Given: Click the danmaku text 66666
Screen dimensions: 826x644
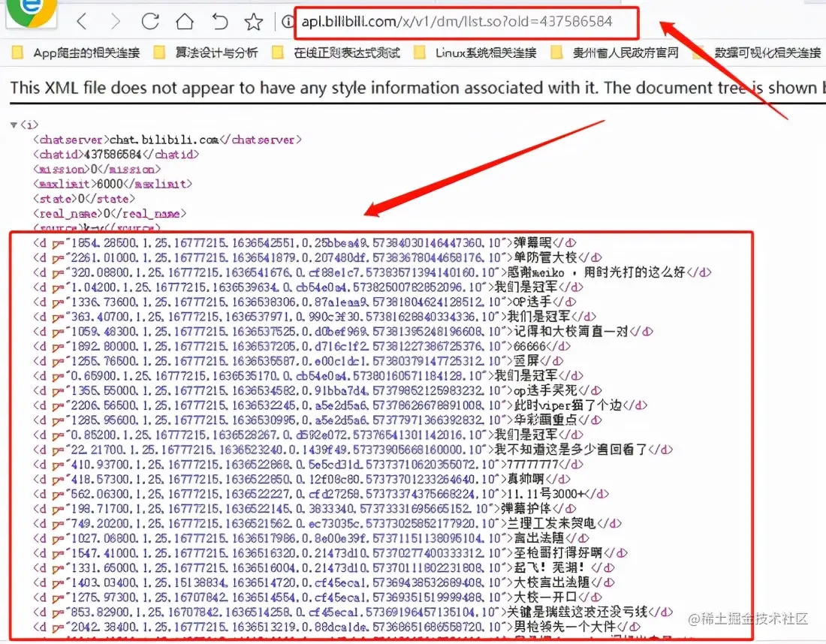Looking at the screenshot, I should (x=529, y=346).
